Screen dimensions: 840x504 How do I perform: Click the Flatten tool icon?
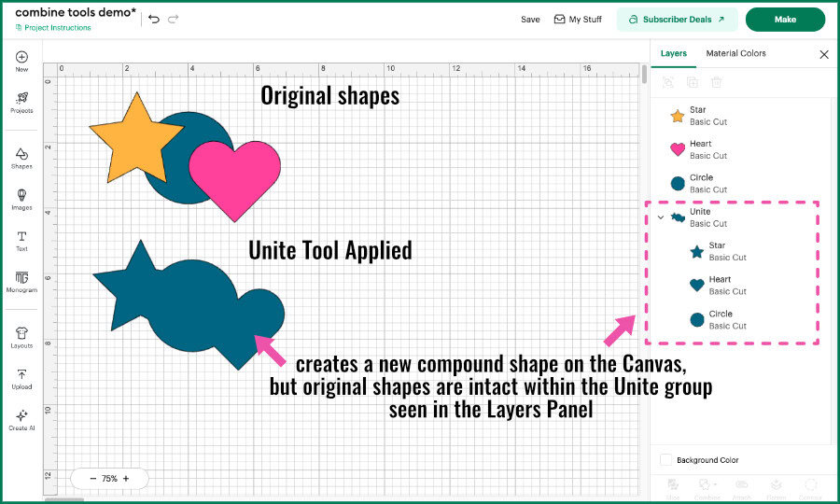(x=776, y=488)
